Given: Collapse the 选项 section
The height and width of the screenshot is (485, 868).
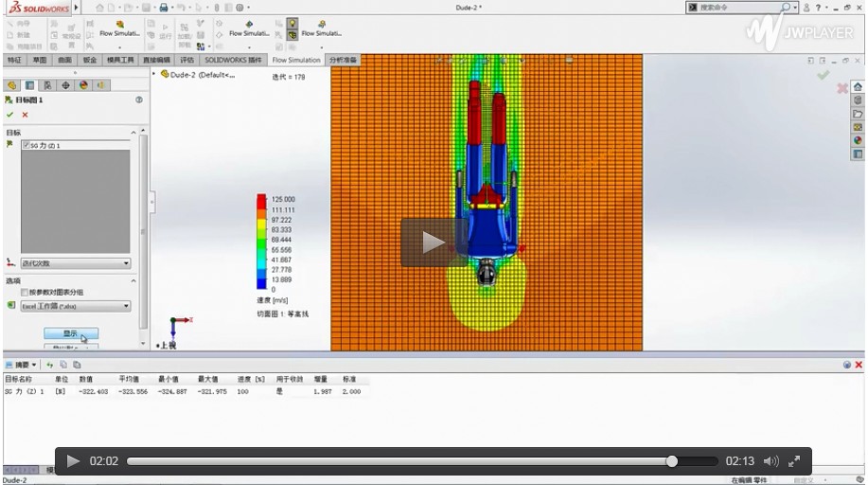Looking at the screenshot, I should (133, 281).
